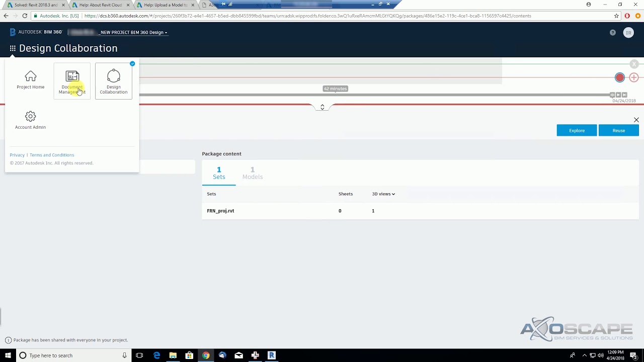Click the info icon in the notification
Screen dimensions: 644x362
(8, 340)
